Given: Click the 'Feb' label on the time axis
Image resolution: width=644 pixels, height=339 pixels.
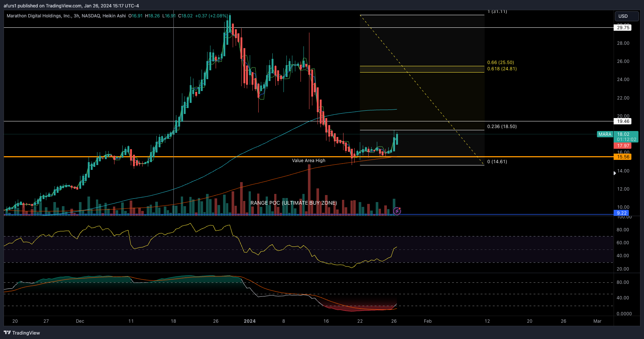Looking at the screenshot, I should pos(428,321).
